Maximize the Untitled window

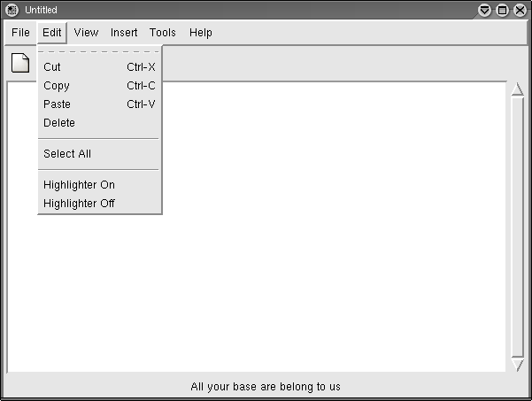502,10
